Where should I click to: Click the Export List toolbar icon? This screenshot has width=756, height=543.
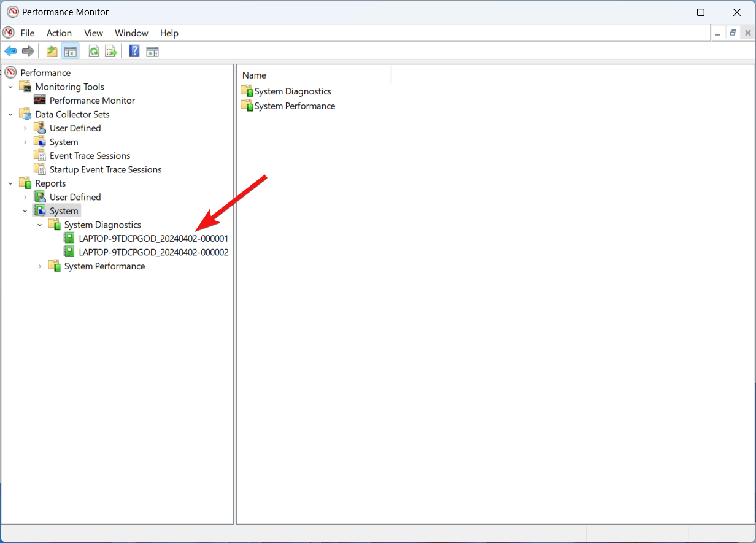(111, 52)
